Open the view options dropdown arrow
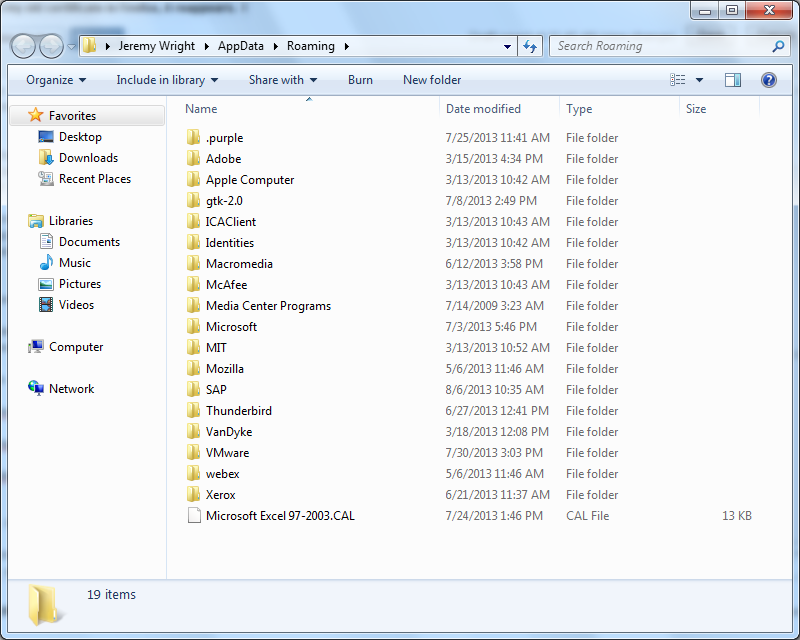 (x=699, y=80)
